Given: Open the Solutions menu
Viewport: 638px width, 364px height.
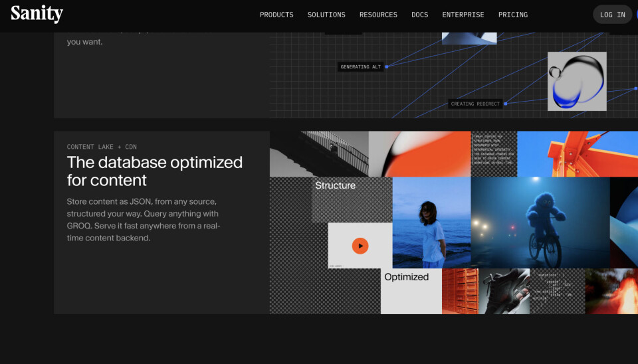Looking at the screenshot, I should pyautogui.click(x=326, y=15).
